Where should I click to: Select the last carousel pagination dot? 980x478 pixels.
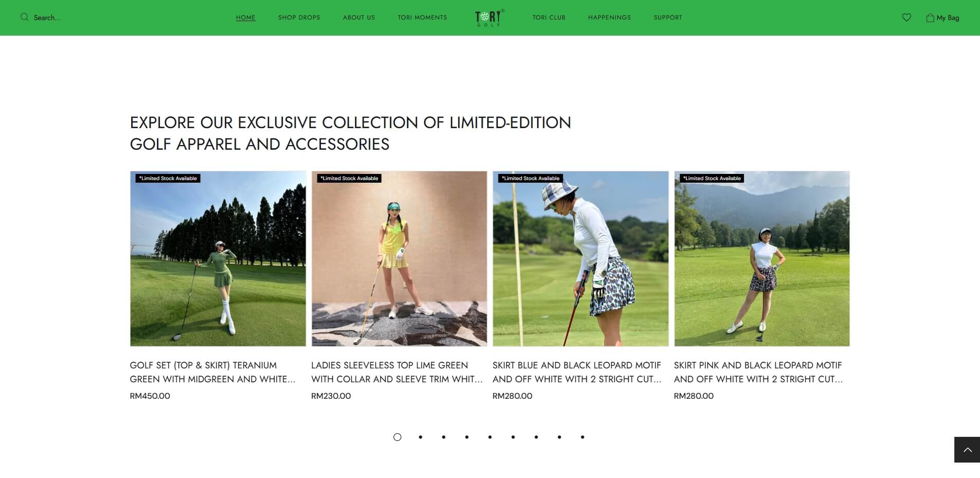pos(582,437)
